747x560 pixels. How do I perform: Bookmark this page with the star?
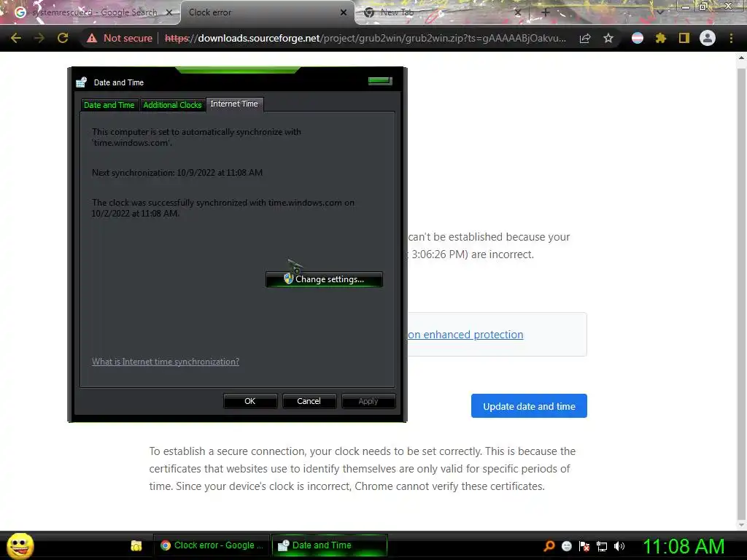point(608,38)
